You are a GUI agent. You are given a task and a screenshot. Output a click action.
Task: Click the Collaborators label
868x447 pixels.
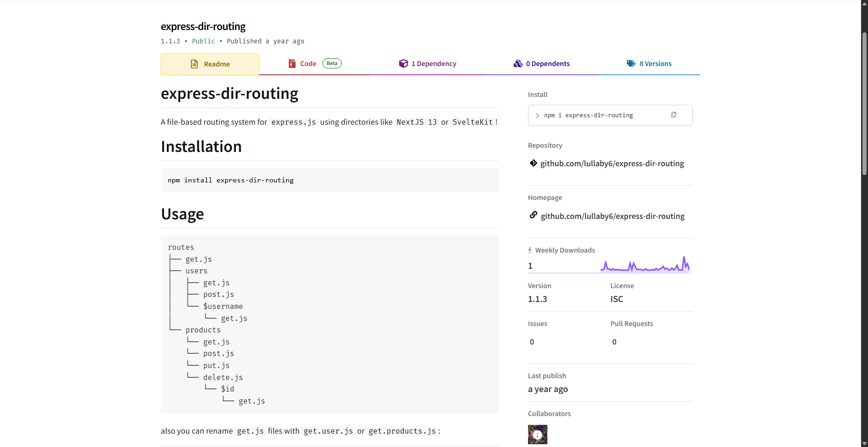549,414
